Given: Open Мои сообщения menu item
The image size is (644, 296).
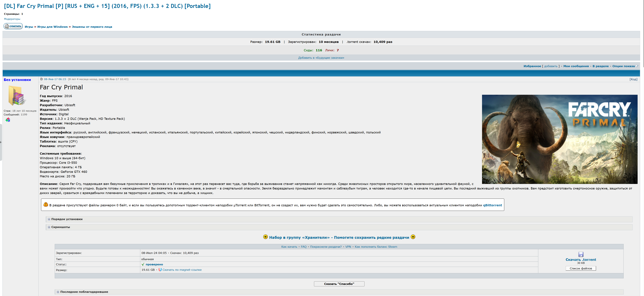Looking at the screenshot, I should [x=576, y=66].
